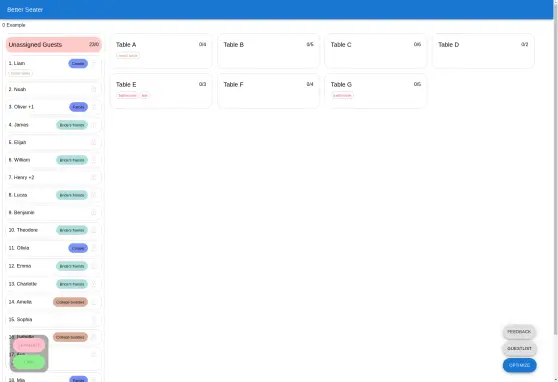Click the bathroom tag on Table G

tap(342, 95)
